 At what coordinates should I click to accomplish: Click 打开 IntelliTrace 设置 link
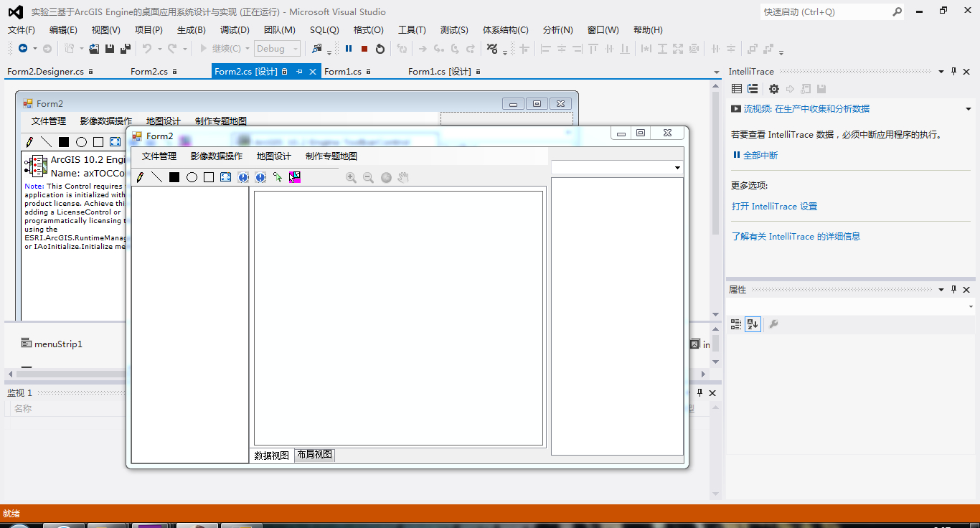pos(774,207)
